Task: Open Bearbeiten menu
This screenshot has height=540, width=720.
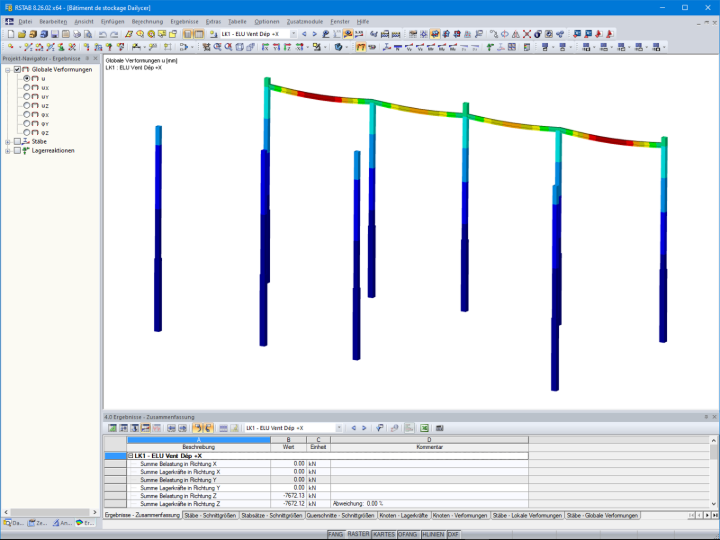Action: click(53, 22)
